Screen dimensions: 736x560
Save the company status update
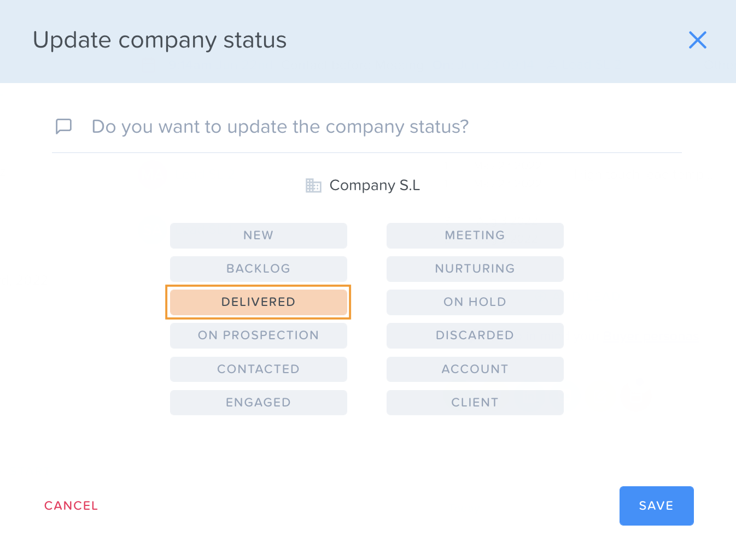(x=656, y=506)
